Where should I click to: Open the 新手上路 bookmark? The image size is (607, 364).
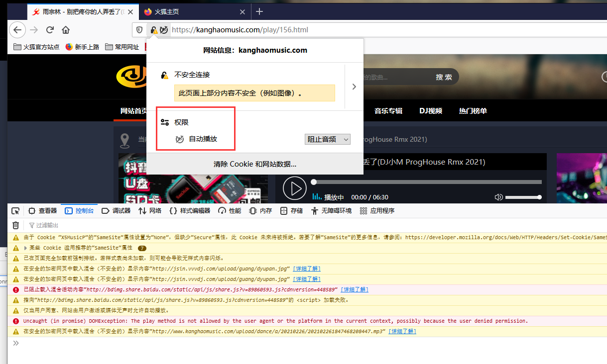[82, 47]
